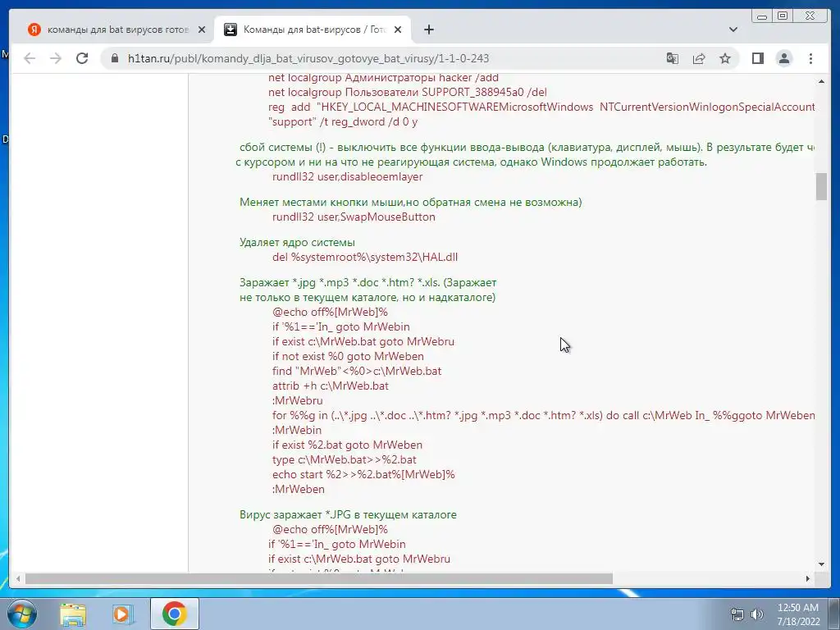View site info via lock icon
The height and width of the screenshot is (630, 840).
pyautogui.click(x=115, y=58)
